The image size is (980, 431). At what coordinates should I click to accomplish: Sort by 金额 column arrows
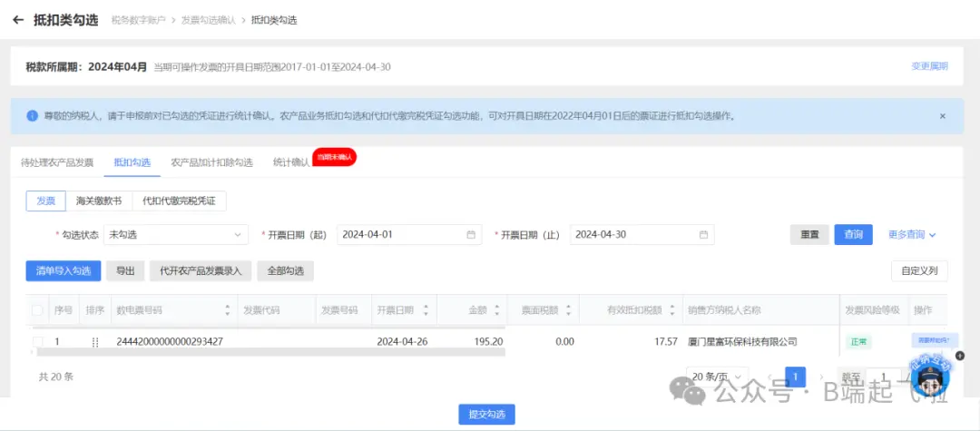[x=495, y=310]
